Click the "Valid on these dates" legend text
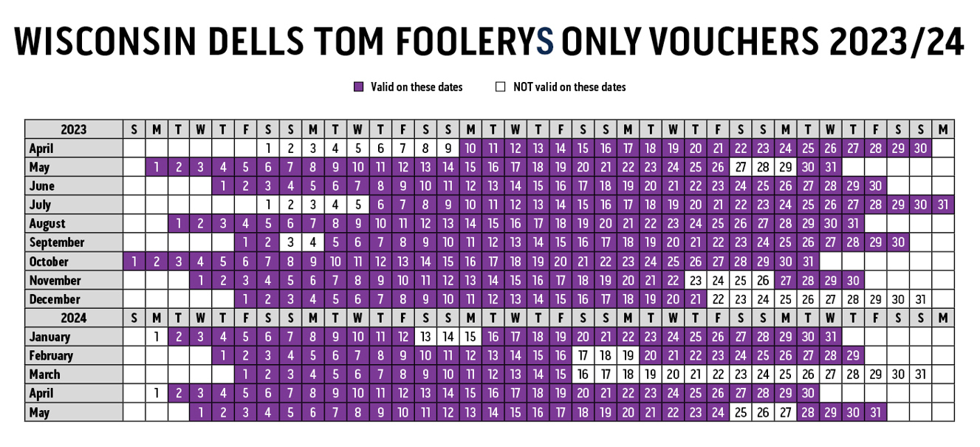The image size is (980, 447). pos(417,87)
